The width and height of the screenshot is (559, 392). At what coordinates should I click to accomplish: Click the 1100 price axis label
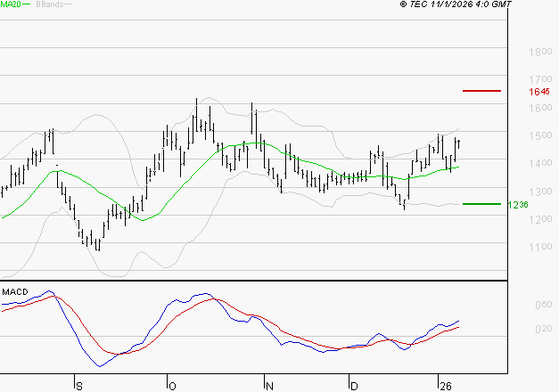540,247
